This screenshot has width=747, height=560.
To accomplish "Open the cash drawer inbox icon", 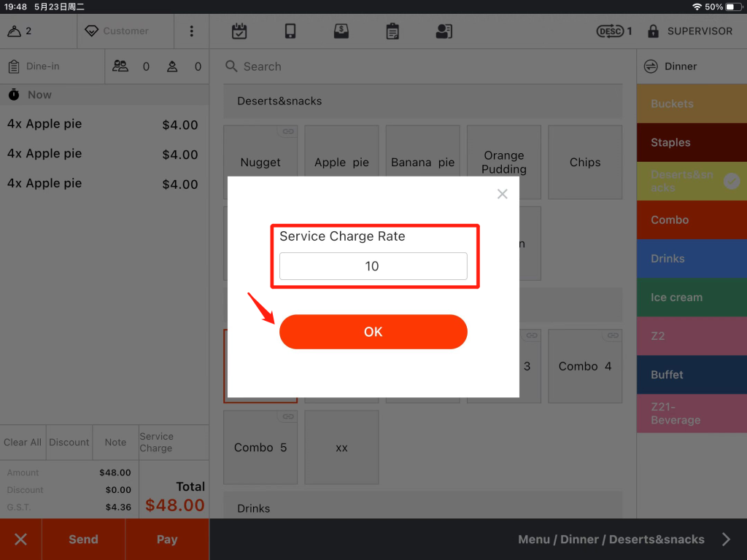I will (341, 31).
